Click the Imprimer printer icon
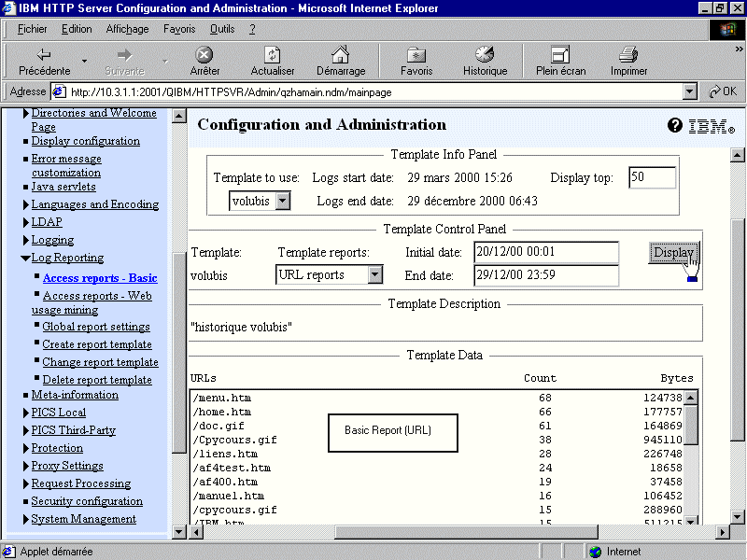 tap(628, 54)
